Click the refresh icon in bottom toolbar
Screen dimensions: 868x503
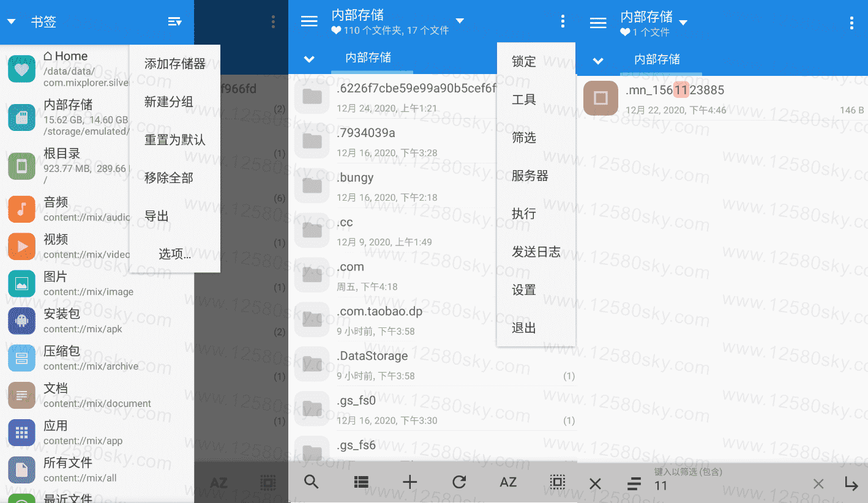click(x=459, y=482)
